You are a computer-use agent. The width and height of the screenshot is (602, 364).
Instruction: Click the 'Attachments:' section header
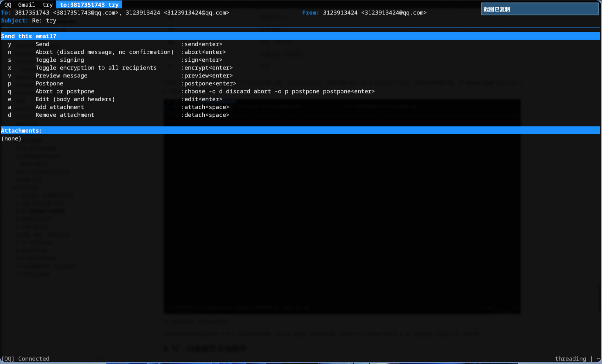(x=300, y=131)
